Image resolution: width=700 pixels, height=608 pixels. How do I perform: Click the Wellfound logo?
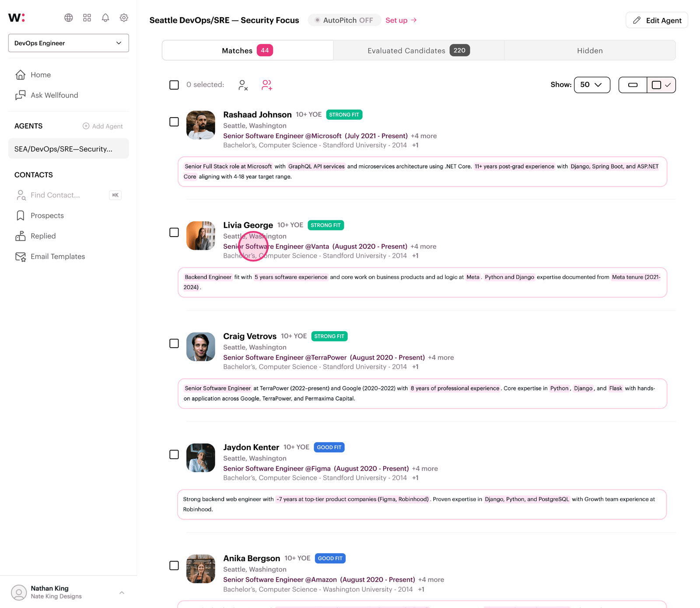(17, 17)
